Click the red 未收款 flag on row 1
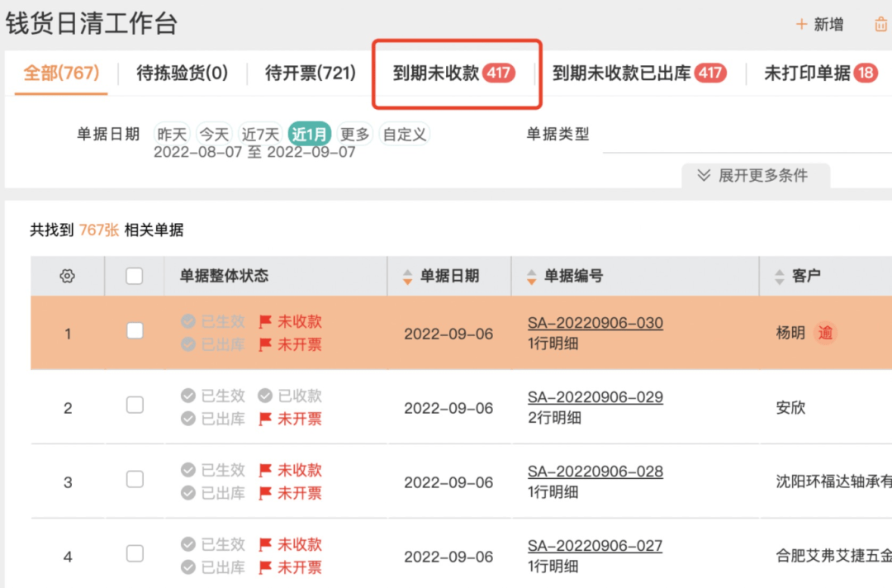Image resolution: width=892 pixels, height=588 pixels. pyautogui.click(x=287, y=321)
